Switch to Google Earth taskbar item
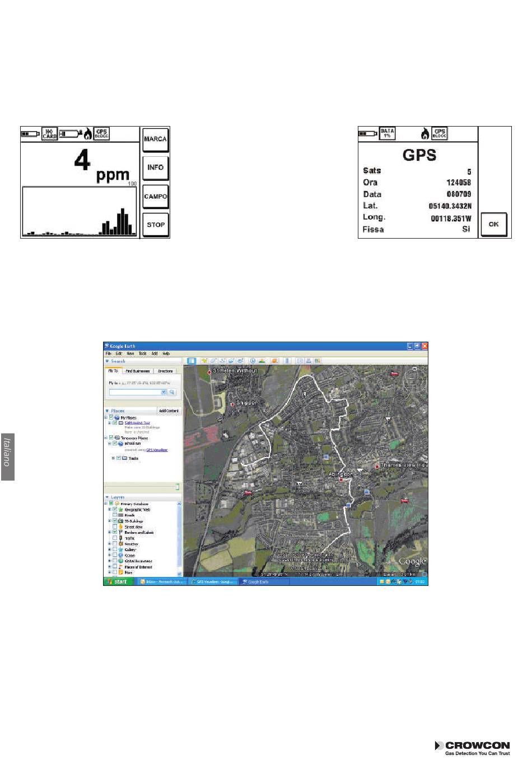 point(264,582)
